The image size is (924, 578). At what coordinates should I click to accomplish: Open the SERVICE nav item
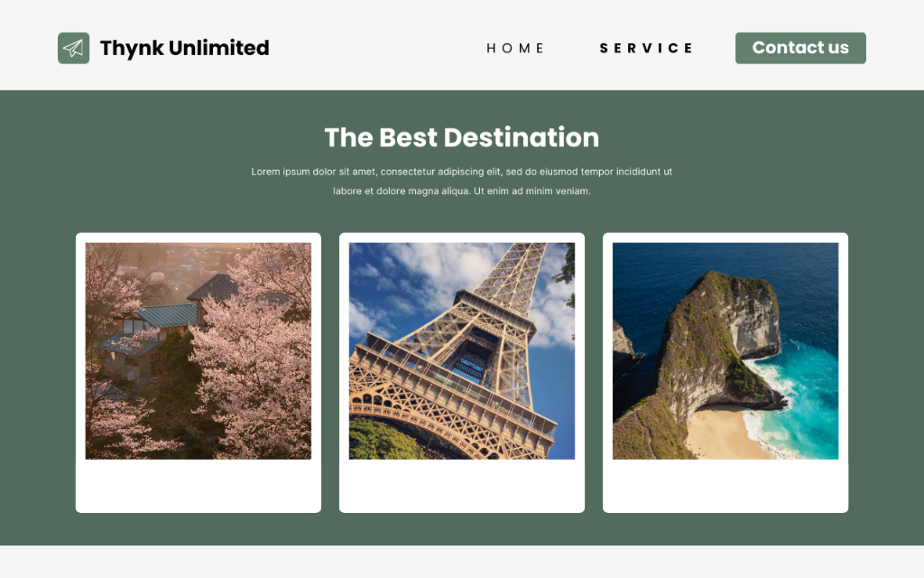pos(646,49)
